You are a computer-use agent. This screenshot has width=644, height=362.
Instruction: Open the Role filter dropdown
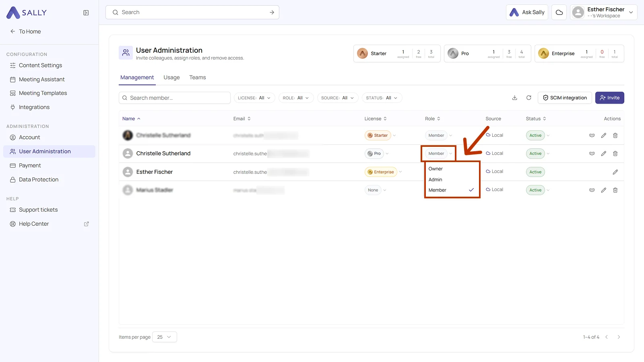pyautogui.click(x=296, y=98)
